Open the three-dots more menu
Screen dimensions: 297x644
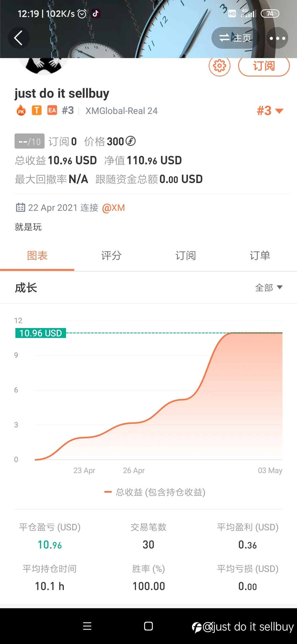[277, 38]
